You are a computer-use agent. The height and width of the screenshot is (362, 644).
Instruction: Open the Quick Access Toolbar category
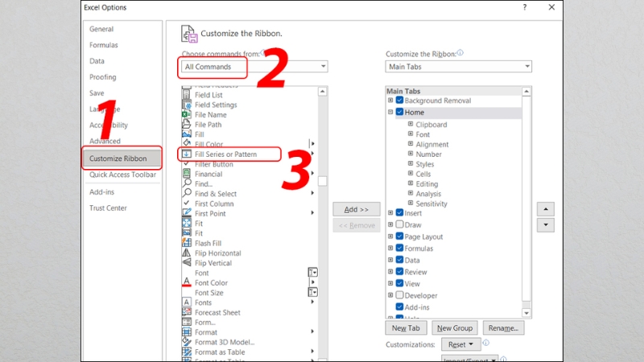(122, 175)
